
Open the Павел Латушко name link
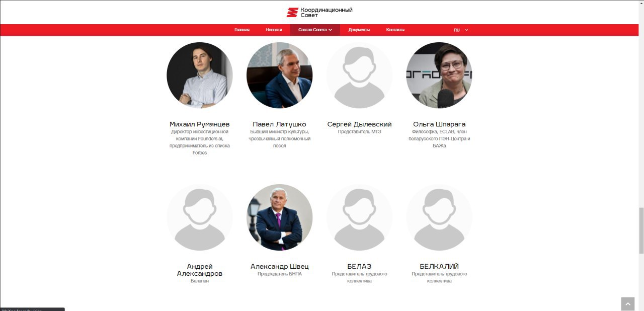[x=279, y=124]
